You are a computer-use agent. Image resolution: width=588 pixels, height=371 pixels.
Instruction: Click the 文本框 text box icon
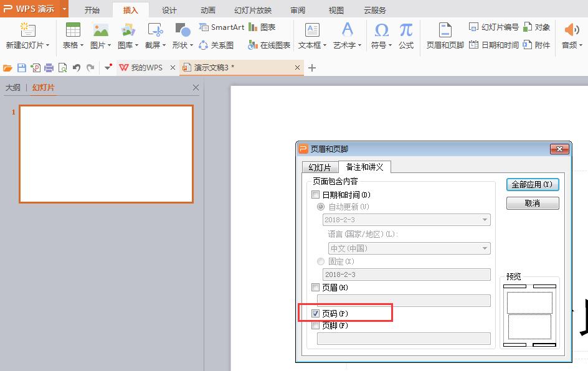pos(312,30)
